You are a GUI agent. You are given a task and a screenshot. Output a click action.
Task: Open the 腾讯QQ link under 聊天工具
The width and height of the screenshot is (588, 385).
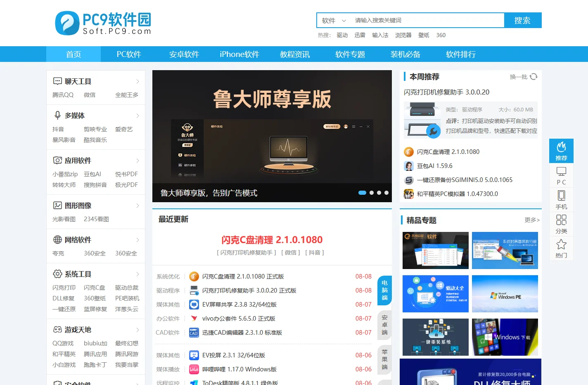[x=63, y=95]
